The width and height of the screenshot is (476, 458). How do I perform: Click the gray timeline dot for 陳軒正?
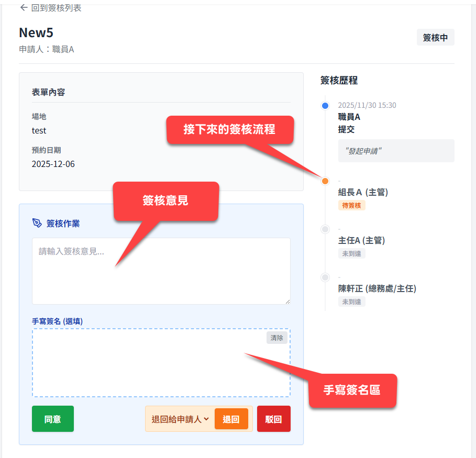[x=325, y=277]
